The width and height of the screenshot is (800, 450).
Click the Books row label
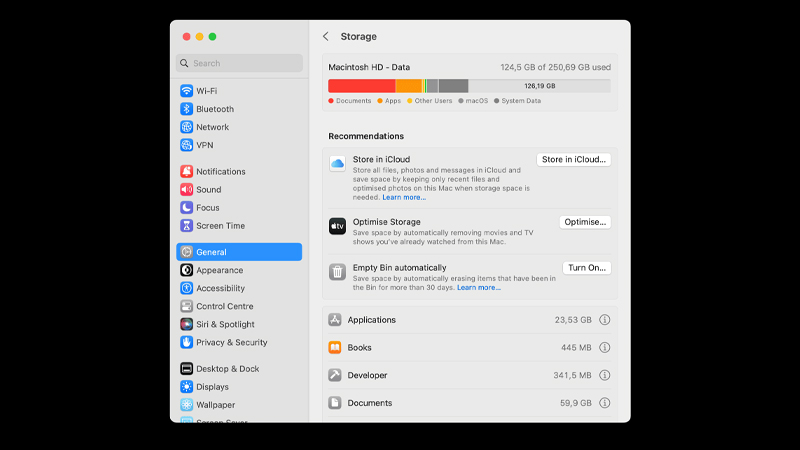pos(359,347)
